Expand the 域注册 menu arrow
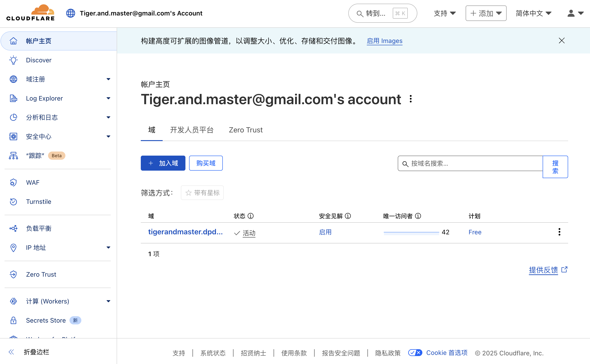The height and width of the screenshot is (364, 590). (108, 79)
